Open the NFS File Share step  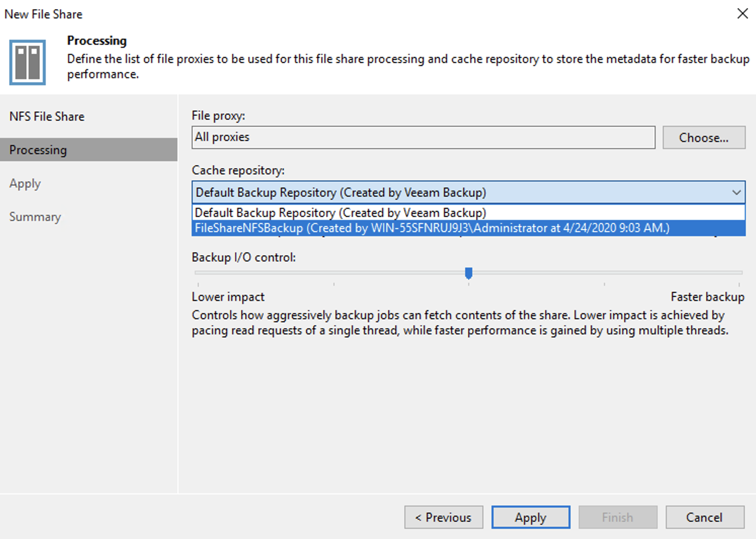pyautogui.click(x=47, y=117)
